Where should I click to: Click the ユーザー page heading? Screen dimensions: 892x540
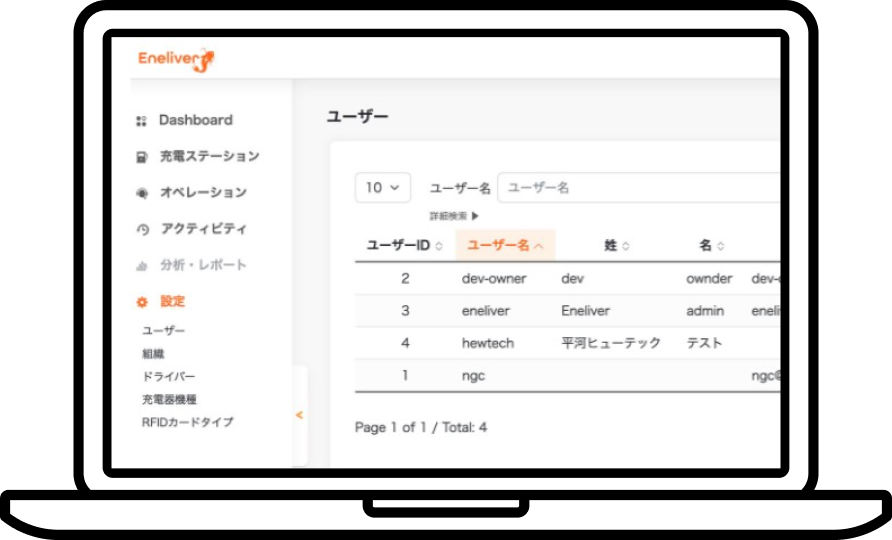pyautogui.click(x=357, y=117)
